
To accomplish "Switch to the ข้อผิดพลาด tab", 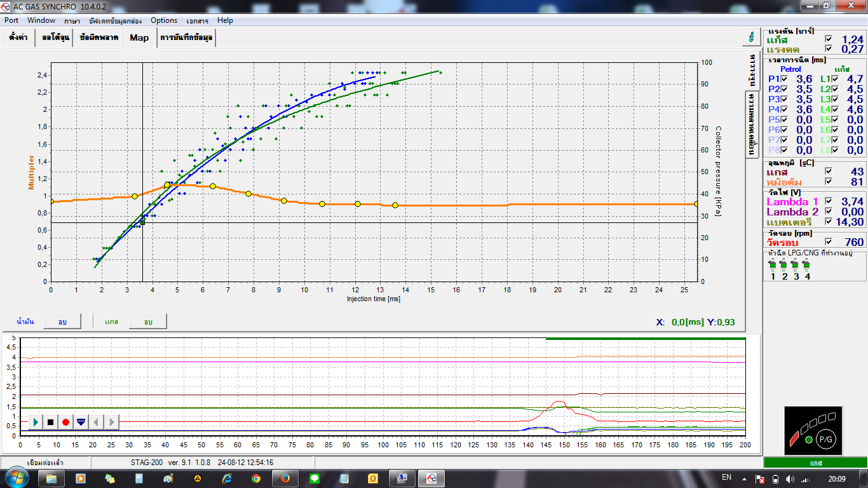I will pos(98,37).
